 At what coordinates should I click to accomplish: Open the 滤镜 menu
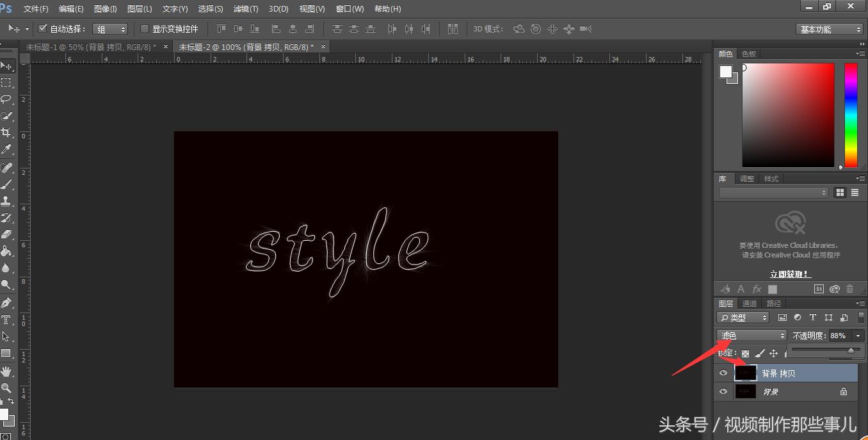[x=245, y=8]
